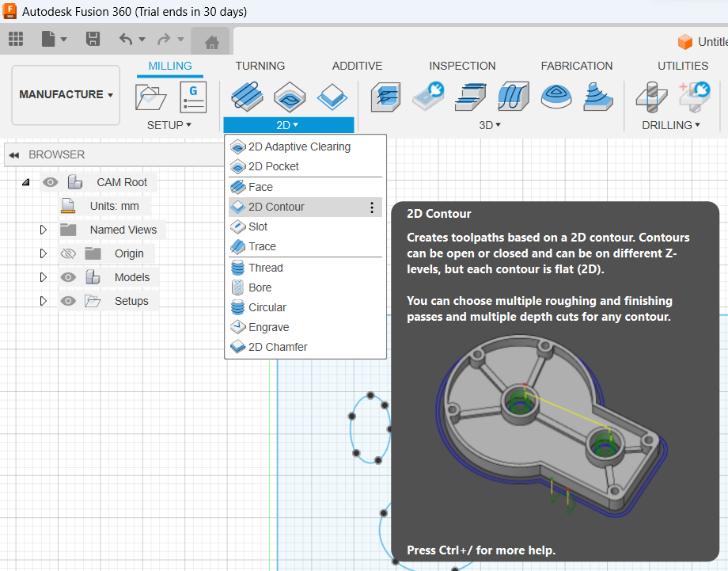Expand the Origin node

[44, 253]
